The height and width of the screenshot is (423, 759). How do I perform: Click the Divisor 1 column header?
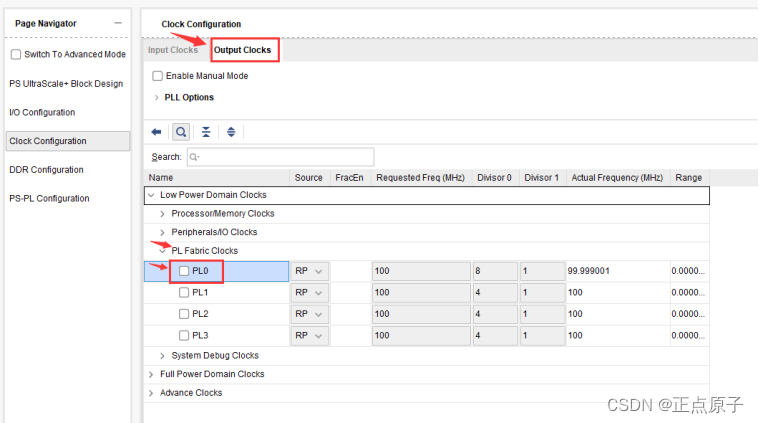tap(542, 178)
